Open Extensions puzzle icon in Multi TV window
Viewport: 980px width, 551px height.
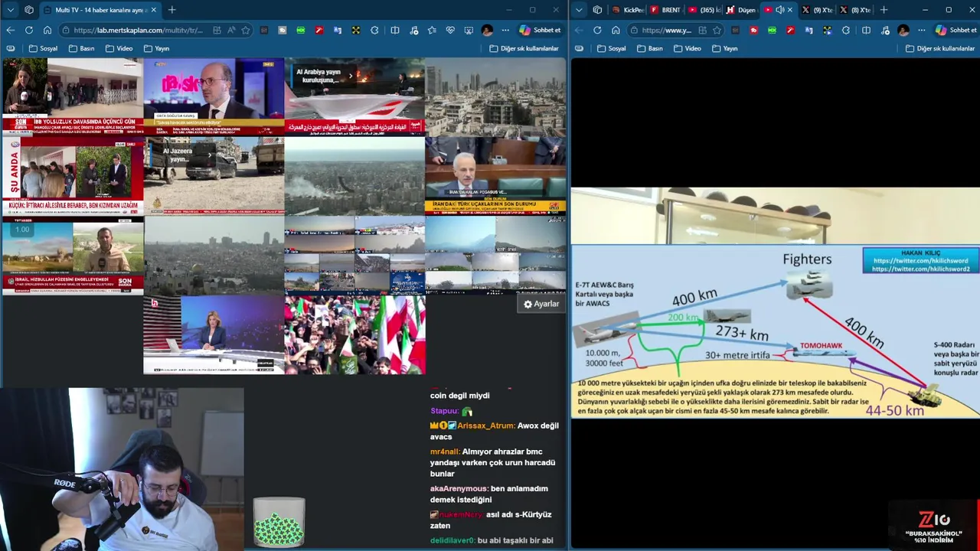click(x=374, y=30)
